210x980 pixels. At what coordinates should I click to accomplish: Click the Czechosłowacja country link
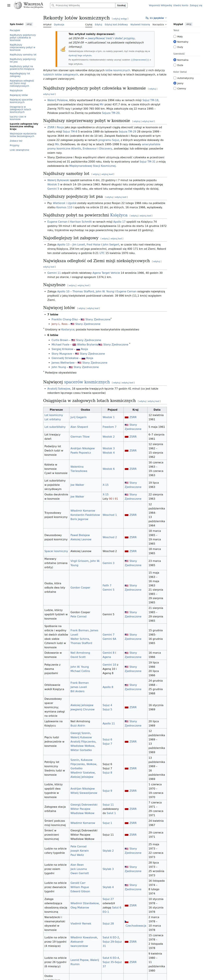136,926
